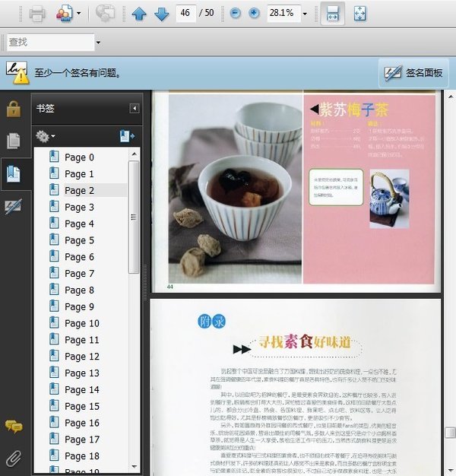This screenshot has height=476, width=456.
Task: Click the print icon in toolbar
Action: [x=37, y=14]
